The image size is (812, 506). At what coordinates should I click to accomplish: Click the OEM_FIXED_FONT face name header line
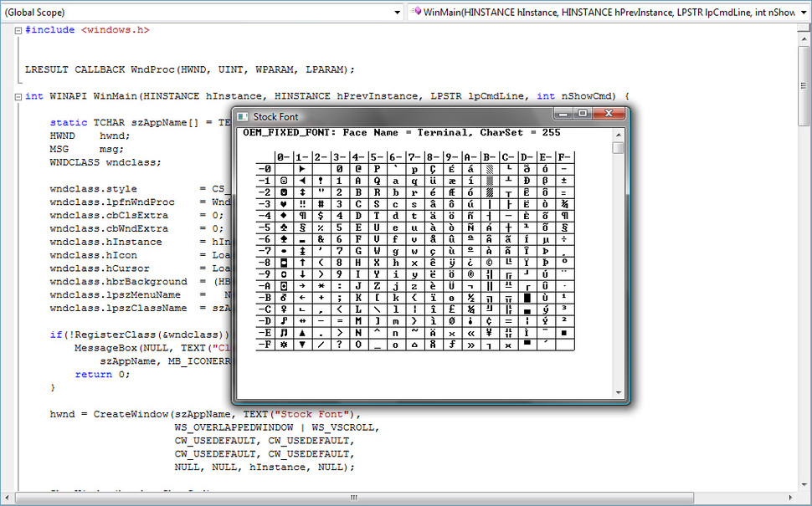[402, 133]
